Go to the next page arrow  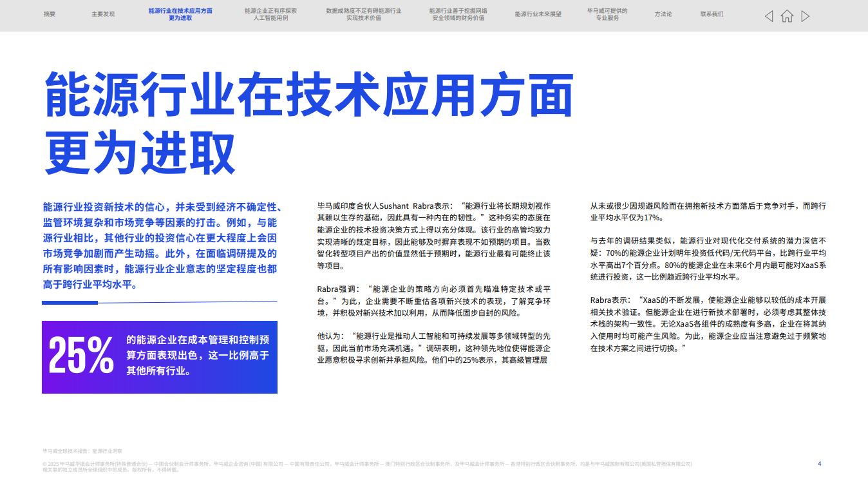coord(805,15)
